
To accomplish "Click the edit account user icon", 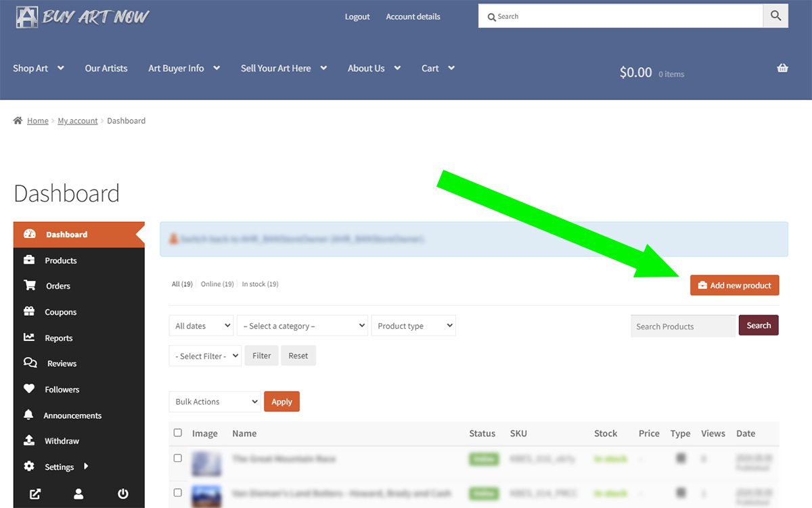I will tap(78, 494).
